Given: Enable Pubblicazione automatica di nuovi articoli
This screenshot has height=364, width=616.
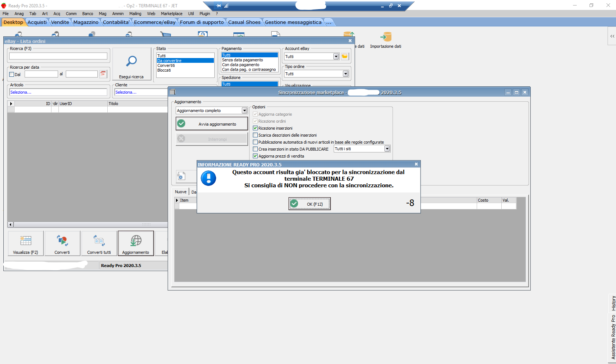Looking at the screenshot, I should coord(255,142).
